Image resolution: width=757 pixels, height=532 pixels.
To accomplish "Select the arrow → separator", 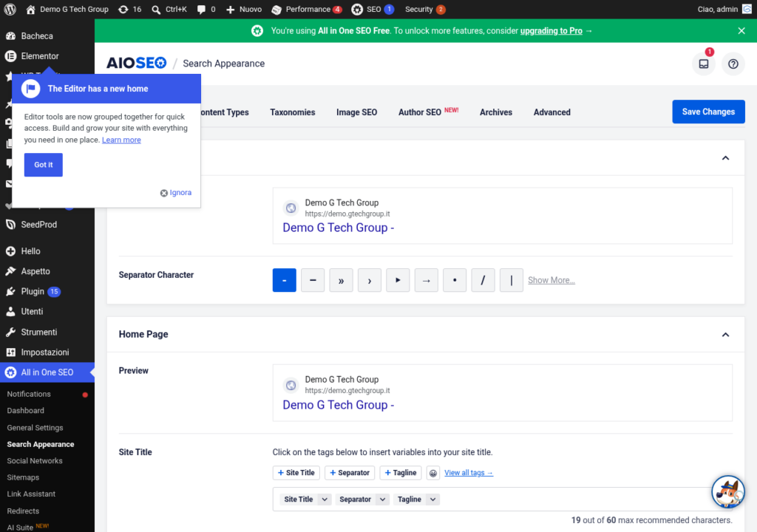I will coord(427,280).
